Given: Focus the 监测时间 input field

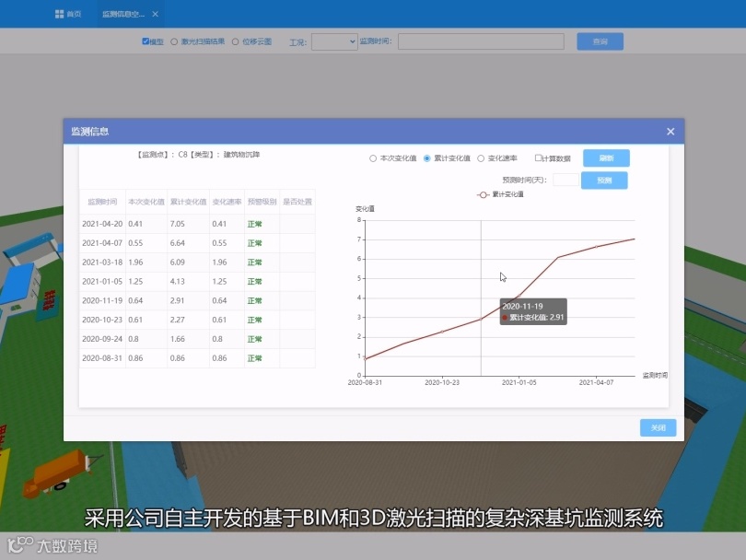Looking at the screenshot, I should tap(481, 41).
